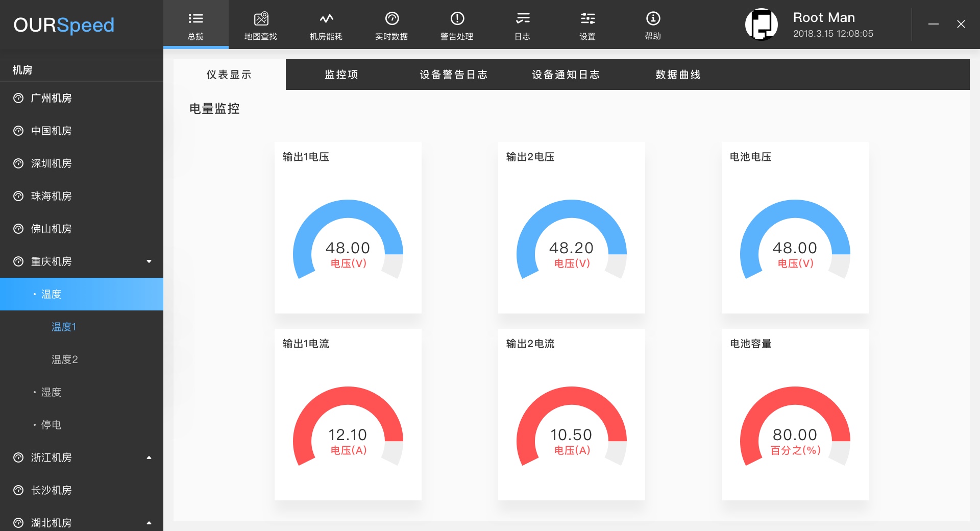Open the 日志 log icon

(x=522, y=19)
